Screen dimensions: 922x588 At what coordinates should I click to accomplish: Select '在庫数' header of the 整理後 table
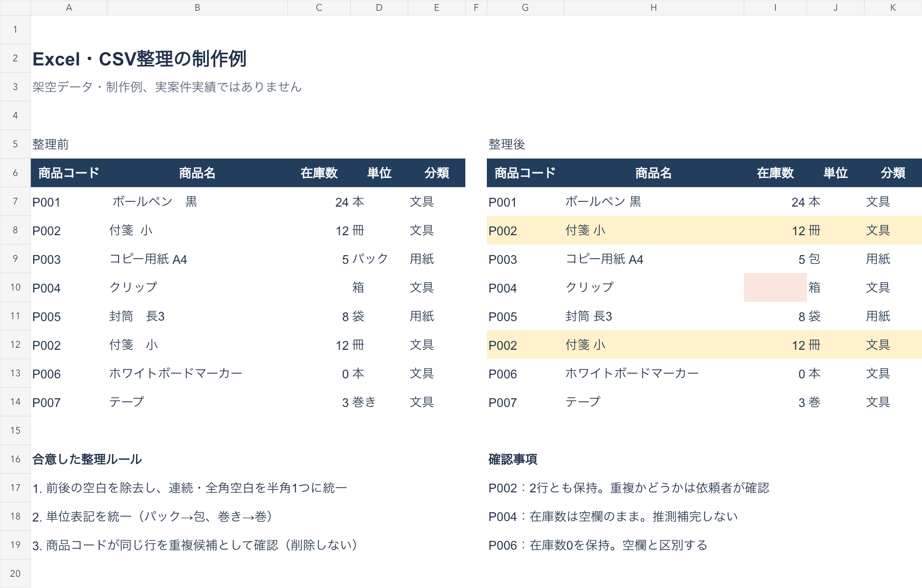775,173
